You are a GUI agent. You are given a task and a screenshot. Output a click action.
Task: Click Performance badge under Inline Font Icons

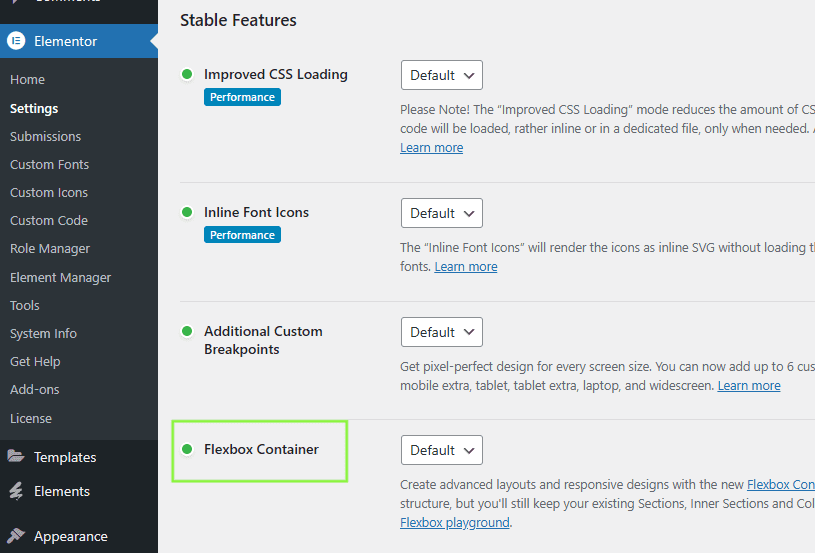(242, 235)
